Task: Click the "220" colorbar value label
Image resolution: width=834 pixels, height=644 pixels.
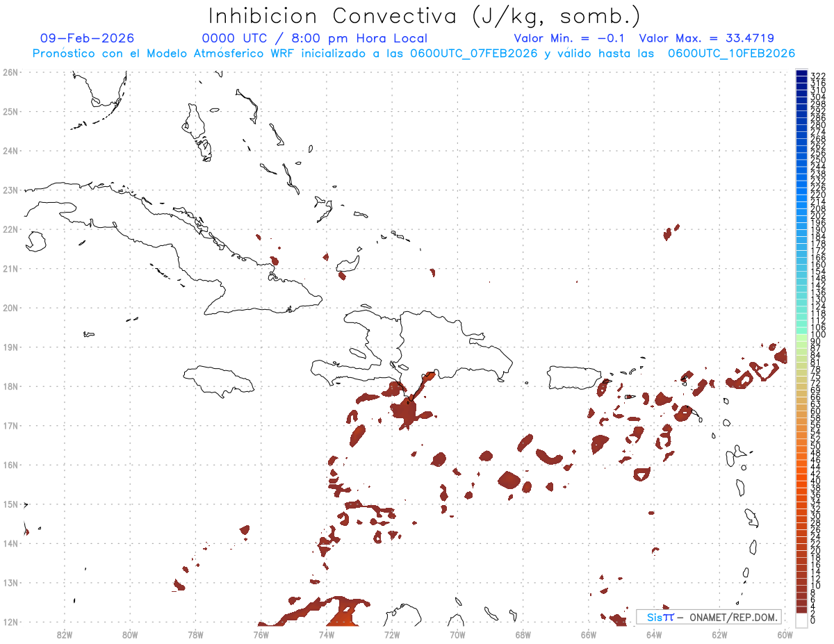Action: click(818, 194)
